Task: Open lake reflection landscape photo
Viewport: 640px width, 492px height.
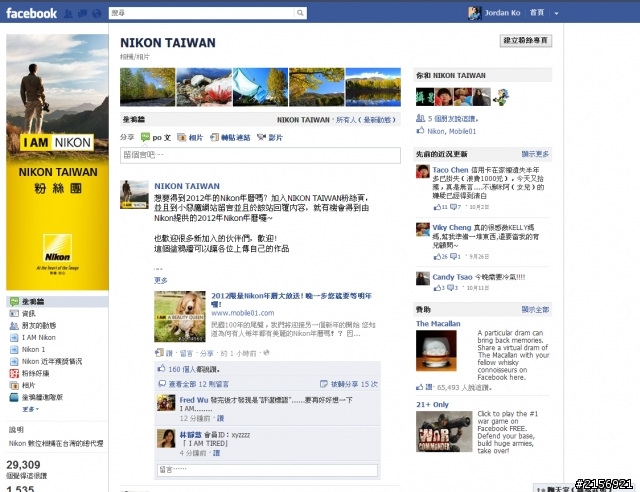Action: (x=373, y=87)
